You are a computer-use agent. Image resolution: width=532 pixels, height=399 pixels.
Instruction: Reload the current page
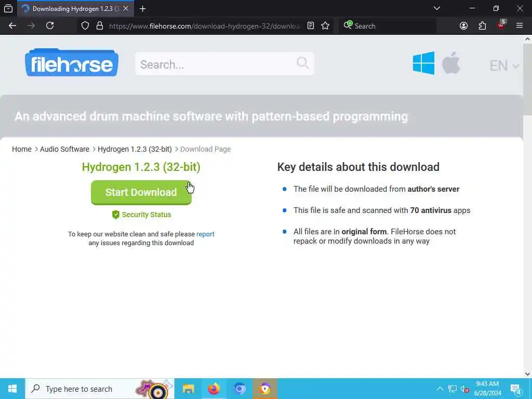50,26
